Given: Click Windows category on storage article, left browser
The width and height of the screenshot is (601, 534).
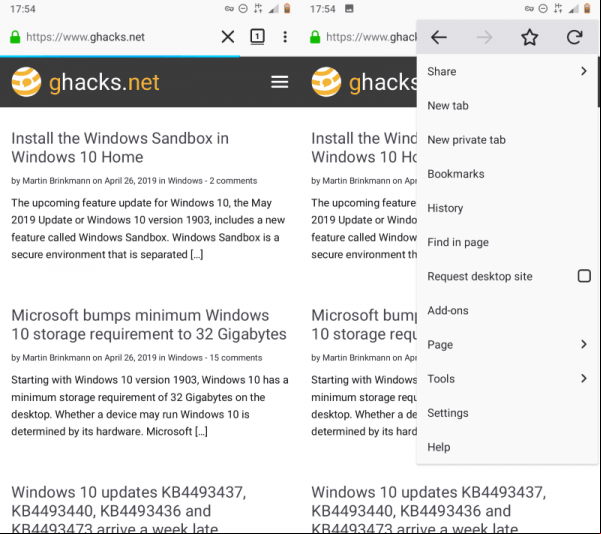Looking at the screenshot, I should (x=185, y=358).
